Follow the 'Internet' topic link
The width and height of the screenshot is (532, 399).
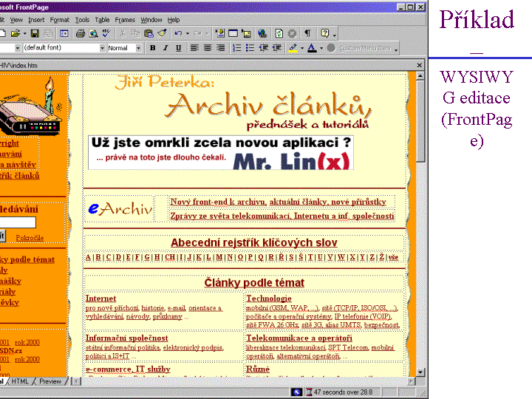pos(100,299)
